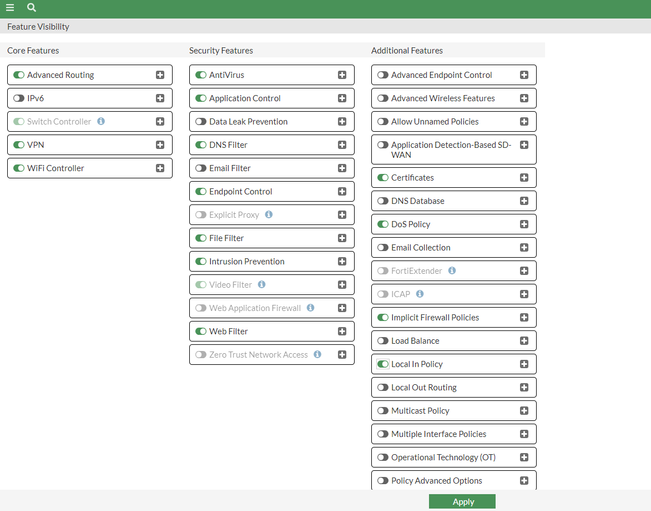The width and height of the screenshot is (651, 511).
Task: Click the Core Features heading
Action: tap(33, 50)
